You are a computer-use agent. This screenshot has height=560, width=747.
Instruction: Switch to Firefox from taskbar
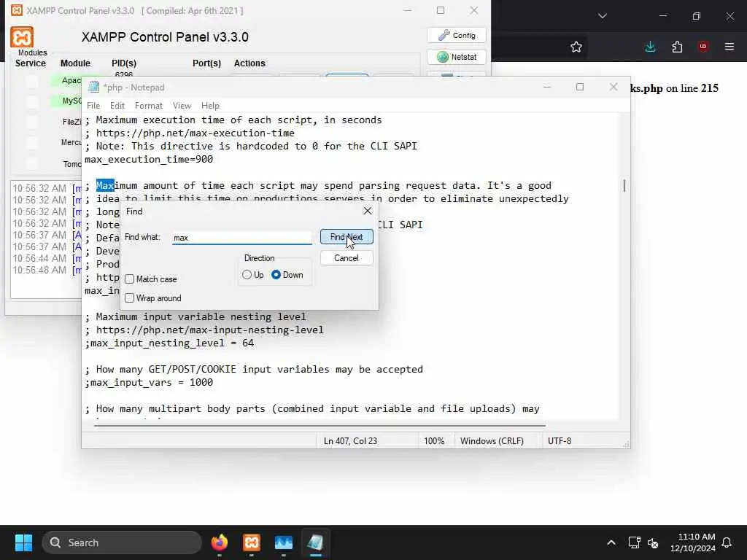pyautogui.click(x=219, y=542)
